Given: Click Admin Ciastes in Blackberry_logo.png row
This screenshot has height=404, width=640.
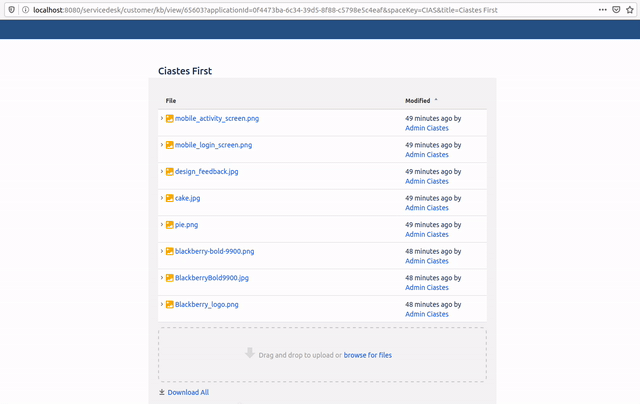Looking at the screenshot, I should [427, 314].
